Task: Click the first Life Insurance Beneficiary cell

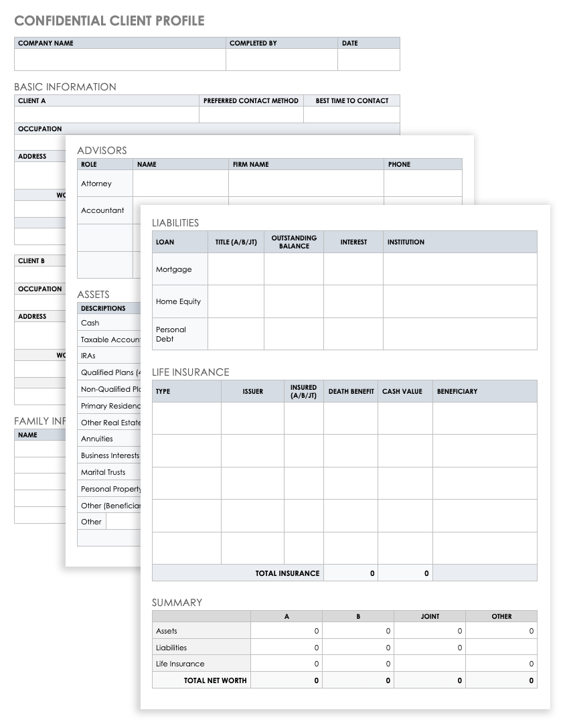Action: click(485, 419)
